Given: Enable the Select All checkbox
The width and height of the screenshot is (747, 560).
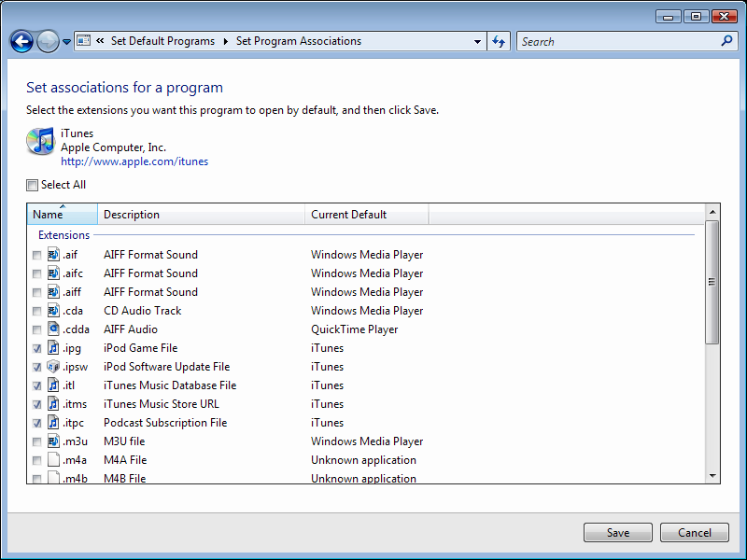Looking at the screenshot, I should (33, 185).
